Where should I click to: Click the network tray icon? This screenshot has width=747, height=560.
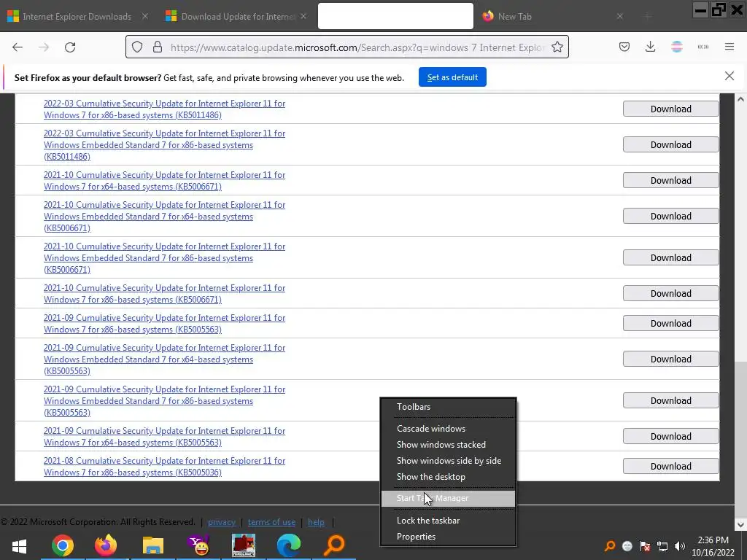[662, 546]
